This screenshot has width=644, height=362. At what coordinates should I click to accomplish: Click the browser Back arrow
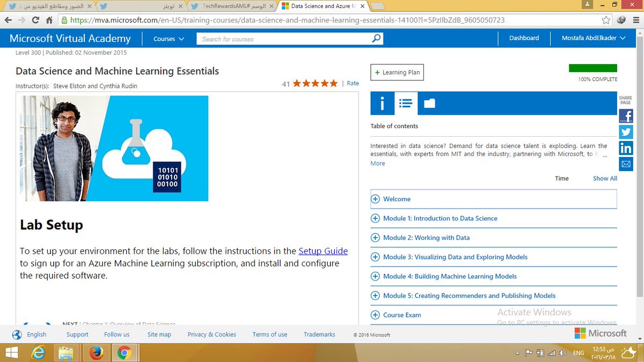pyautogui.click(x=8, y=20)
